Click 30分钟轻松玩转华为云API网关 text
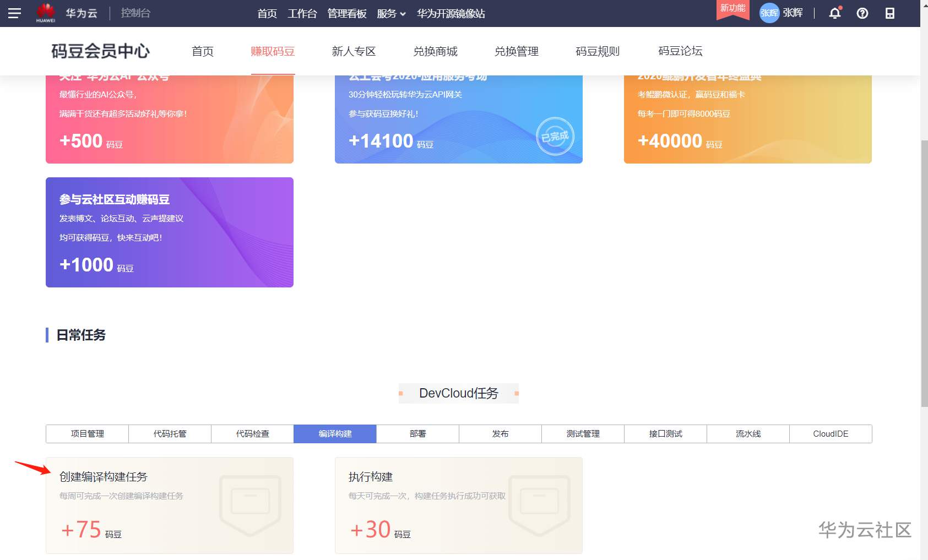This screenshot has width=928, height=560. [x=405, y=95]
